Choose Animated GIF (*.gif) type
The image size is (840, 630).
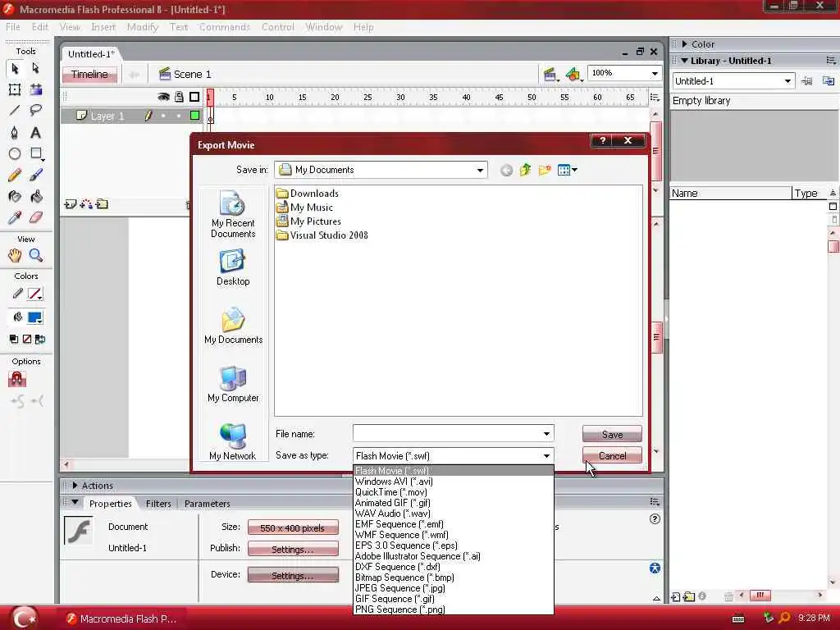453,503
